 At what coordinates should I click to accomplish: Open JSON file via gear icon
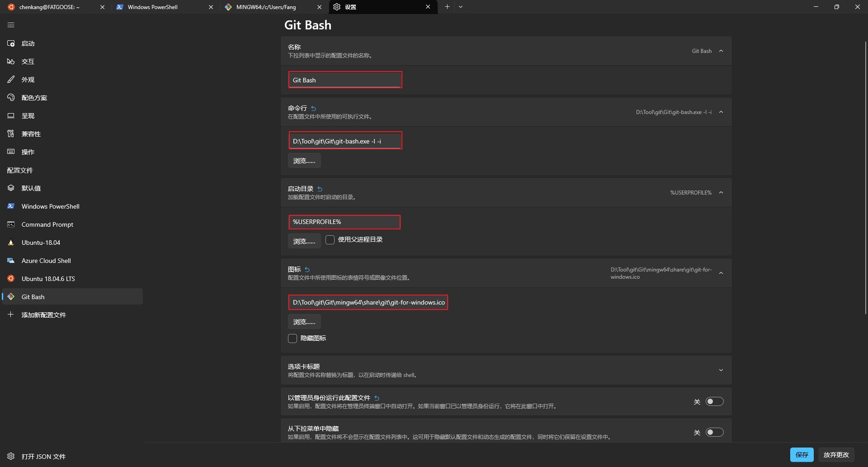tap(11, 456)
